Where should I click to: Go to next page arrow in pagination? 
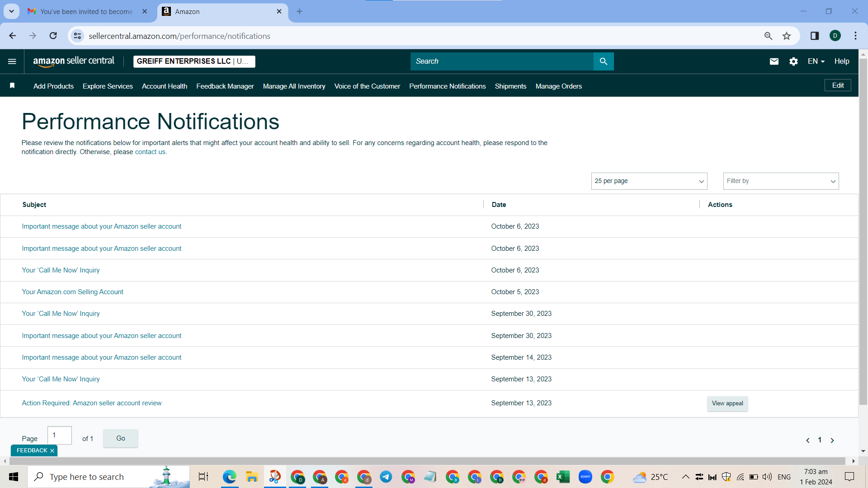[x=832, y=440]
